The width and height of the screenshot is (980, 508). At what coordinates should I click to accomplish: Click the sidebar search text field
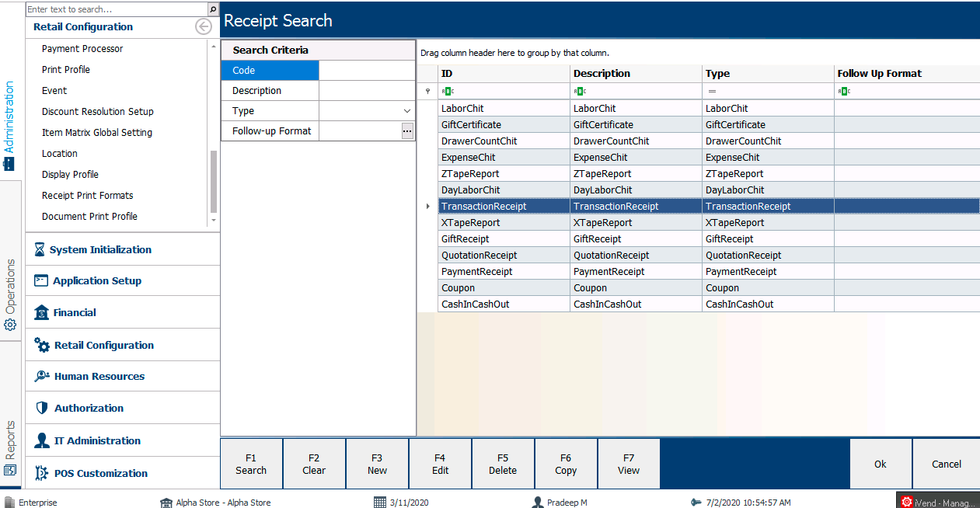pos(117,9)
